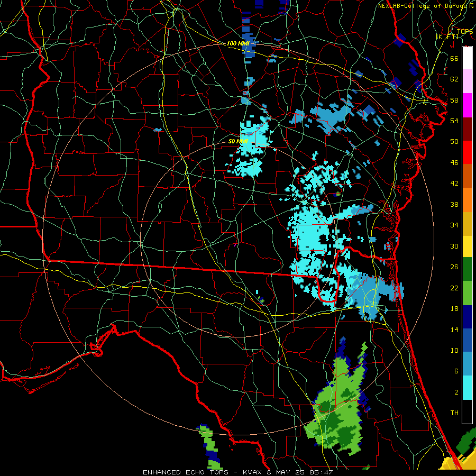Image resolution: width=476 pixels, height=476 pixels.
Task: Pick the dark orange legend swatch
Action: [x=467, y=176]
